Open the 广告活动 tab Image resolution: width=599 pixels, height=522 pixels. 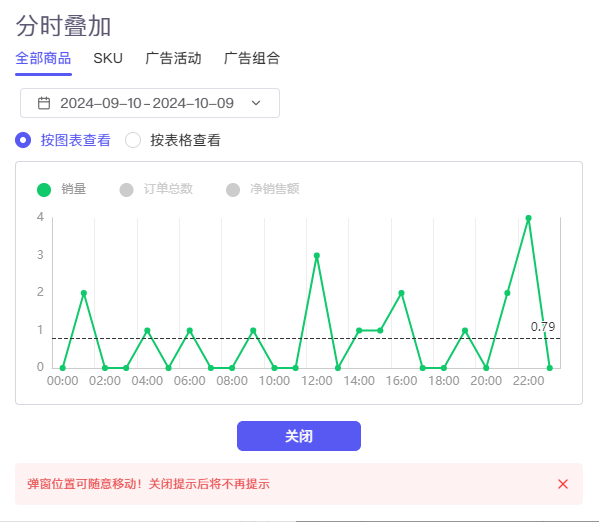173,58
